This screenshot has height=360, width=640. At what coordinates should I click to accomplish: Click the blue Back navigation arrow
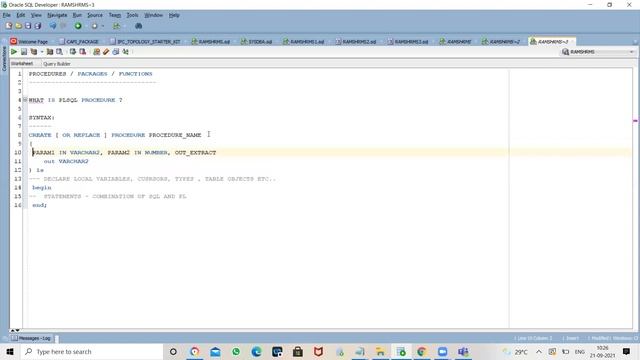click(x=53, y=26)
